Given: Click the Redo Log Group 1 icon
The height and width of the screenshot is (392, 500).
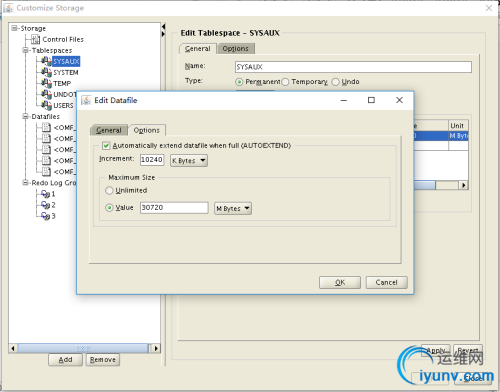Looking at the screenshot, I should [x=45, y=194].
